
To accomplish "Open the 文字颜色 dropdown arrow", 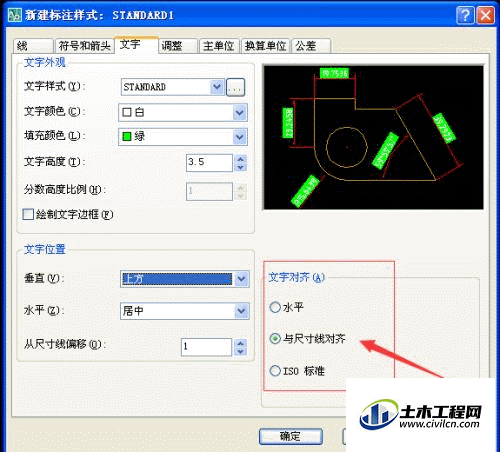I will [240, 112].
